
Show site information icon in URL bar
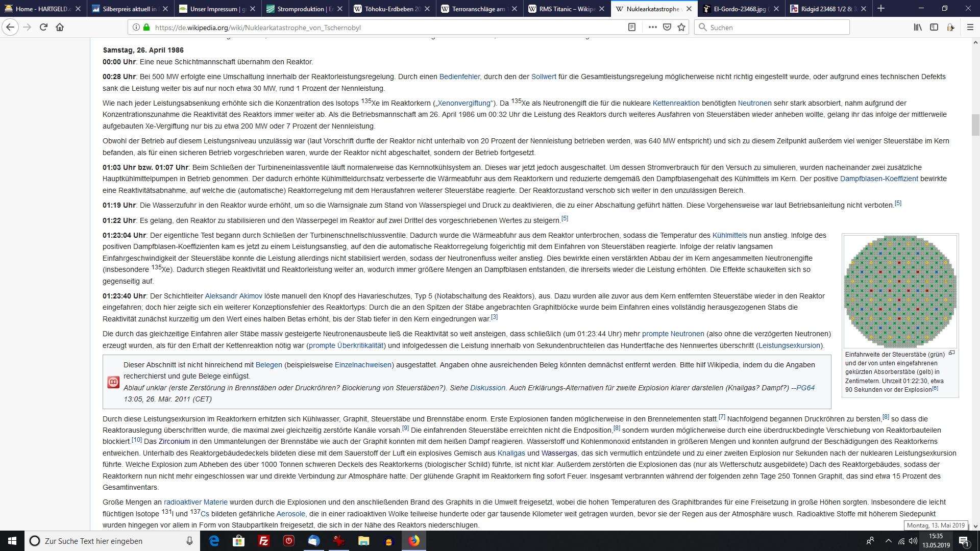click(x=136, y=28)
